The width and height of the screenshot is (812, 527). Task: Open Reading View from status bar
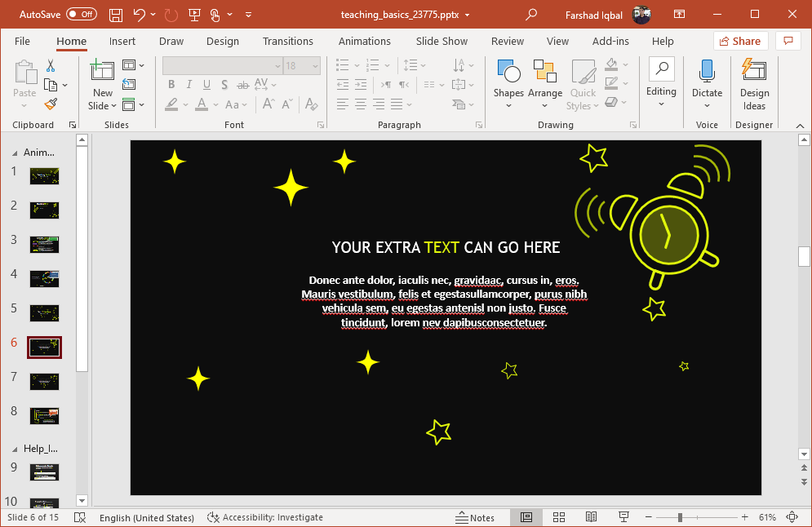coord(591,517)
